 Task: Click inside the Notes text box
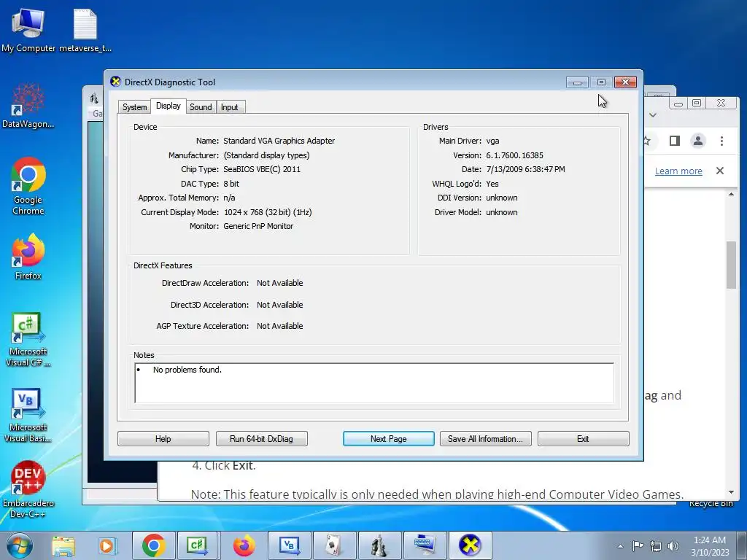(374, 383)
